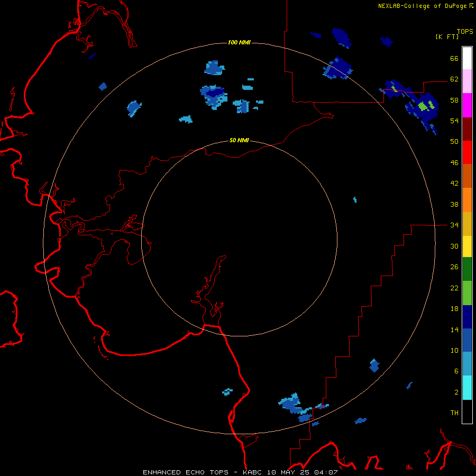Pick the bright orange legend swatch
The image size is (476, 476).
point(467,200)
